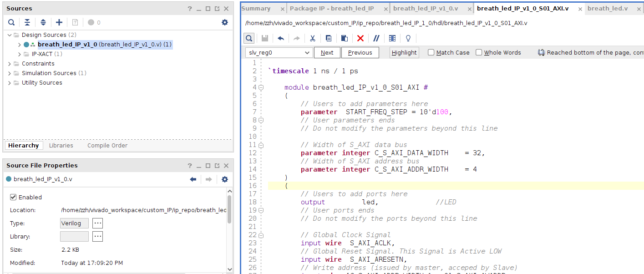Find the Previous search match

pyautogui.click(x=360, y=53)
